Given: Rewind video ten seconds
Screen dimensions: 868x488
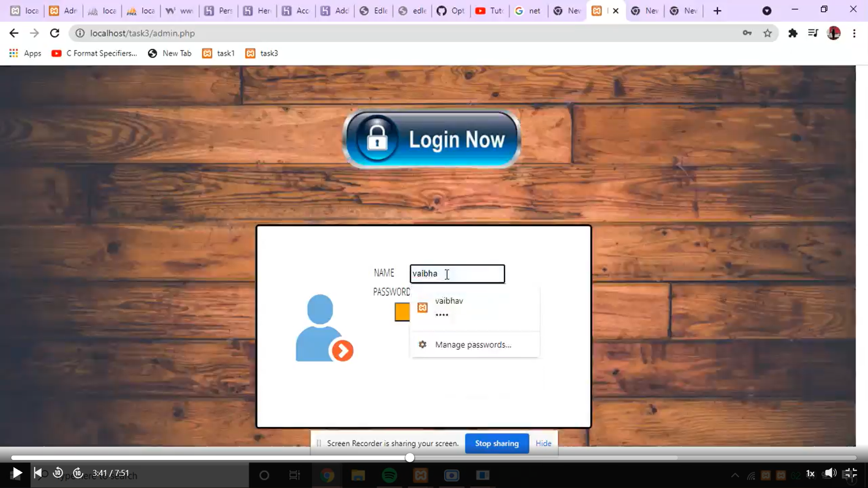Looking at the screenshot, I should (x=58, y=473).
